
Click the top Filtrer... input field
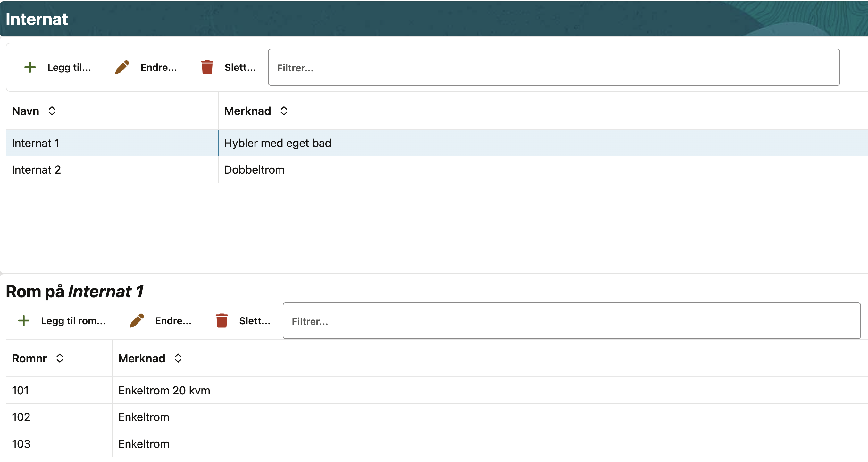click(553, 67)
